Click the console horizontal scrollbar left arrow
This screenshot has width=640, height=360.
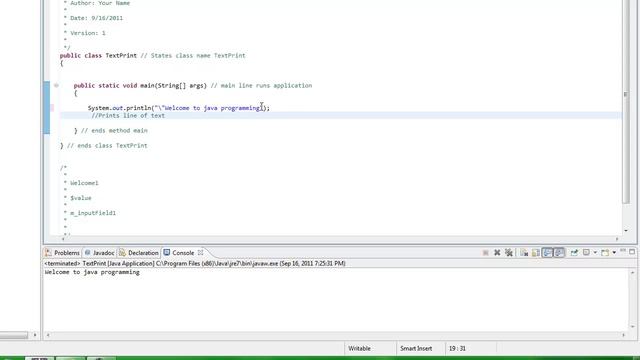coord(48,335)
